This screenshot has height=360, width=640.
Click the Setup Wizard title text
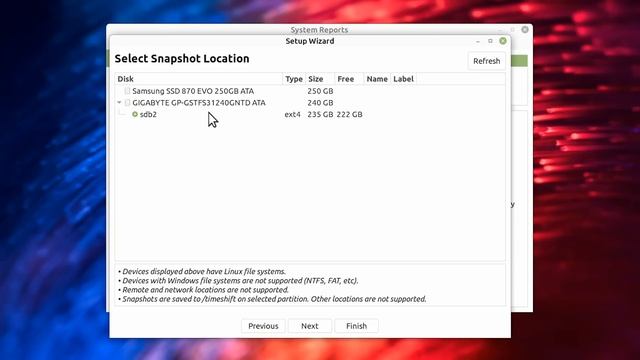coord(310,41)
